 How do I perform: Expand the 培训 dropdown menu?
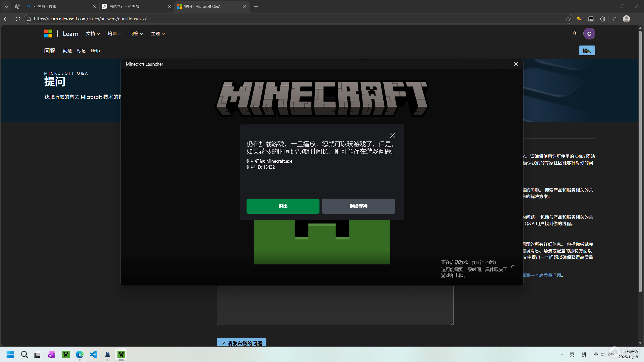click(114, 34)
